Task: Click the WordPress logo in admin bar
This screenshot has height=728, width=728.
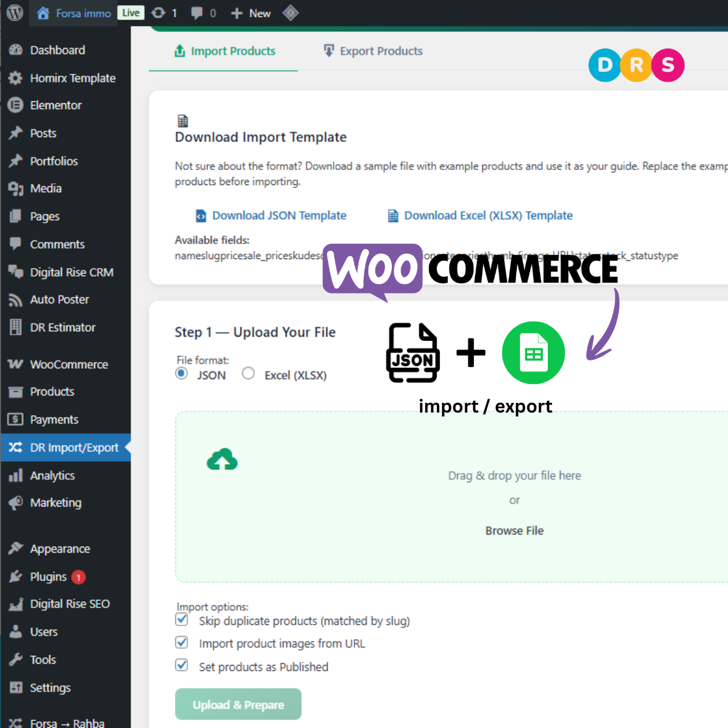Action: tap(15, 13)
